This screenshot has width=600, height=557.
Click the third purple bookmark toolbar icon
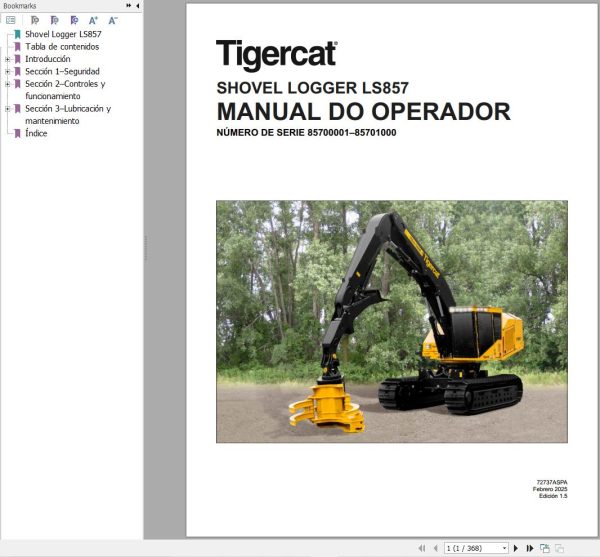point(74,20)
